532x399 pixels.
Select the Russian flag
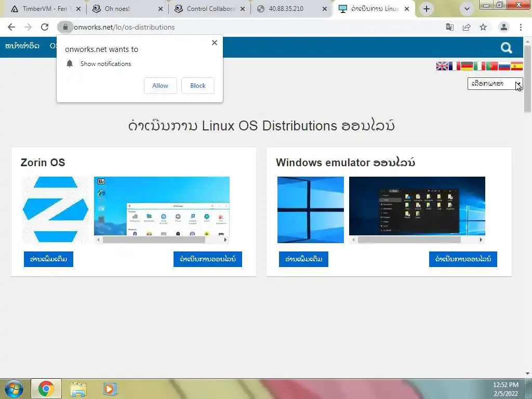point(504,66)
